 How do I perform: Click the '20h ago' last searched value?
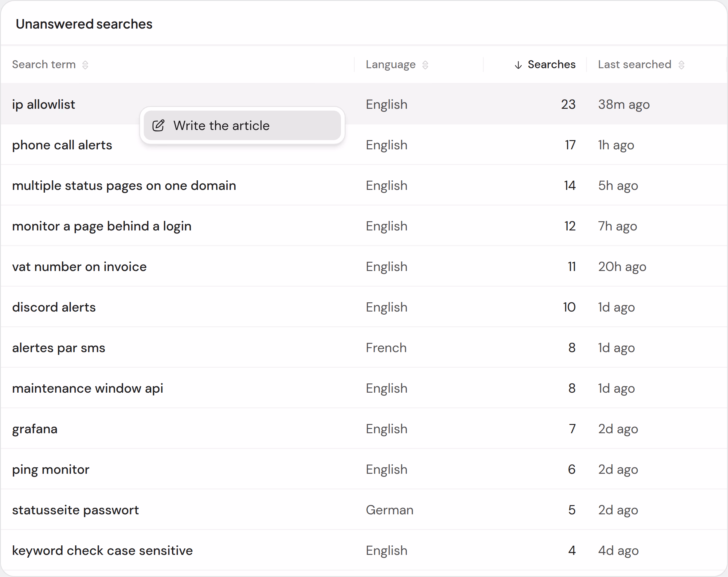point(622,267)
